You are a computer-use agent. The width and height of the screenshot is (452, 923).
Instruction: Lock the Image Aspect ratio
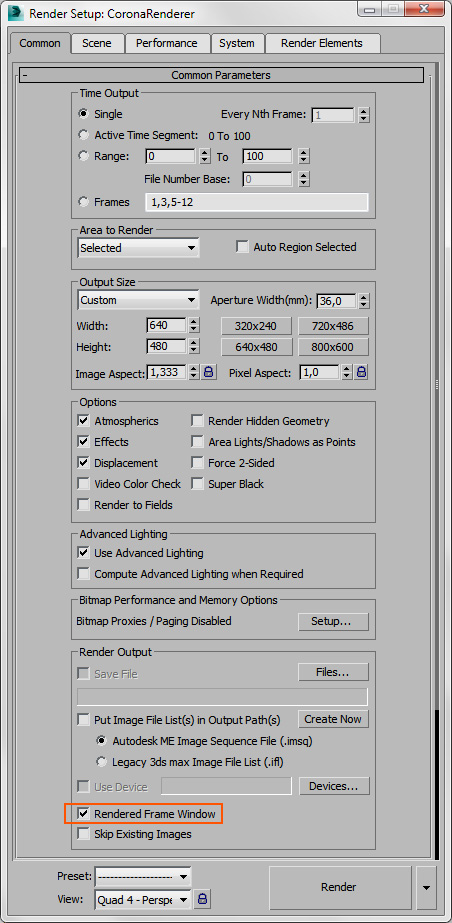click(x=209, y=372)
